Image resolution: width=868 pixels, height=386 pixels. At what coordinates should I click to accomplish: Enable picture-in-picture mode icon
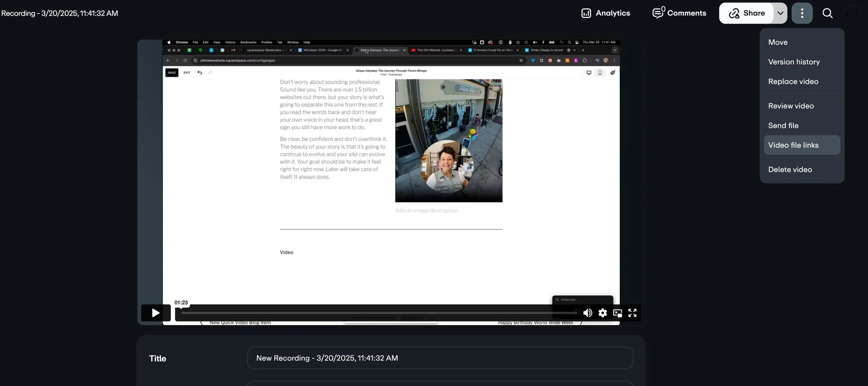(x=617, y=313)
